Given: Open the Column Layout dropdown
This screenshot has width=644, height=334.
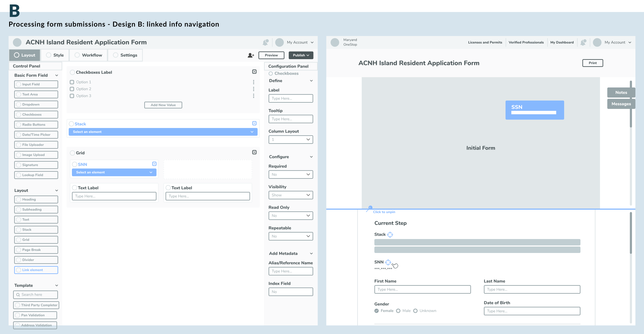Looking at the screenshot, I should [x=291, y=140].
